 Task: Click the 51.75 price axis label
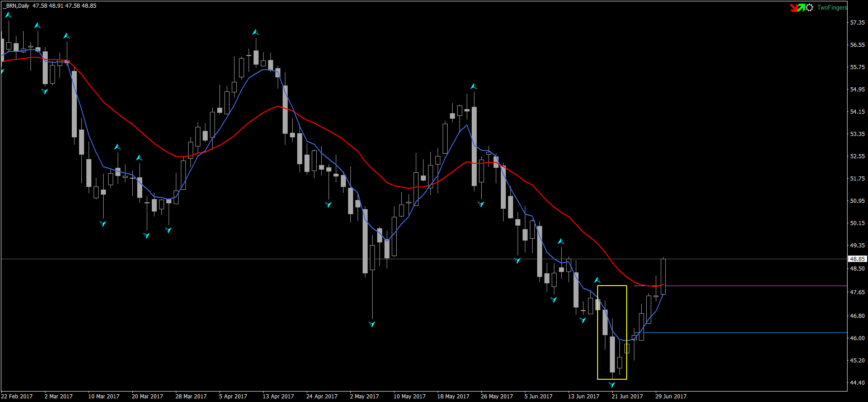(x=858, y=178)
